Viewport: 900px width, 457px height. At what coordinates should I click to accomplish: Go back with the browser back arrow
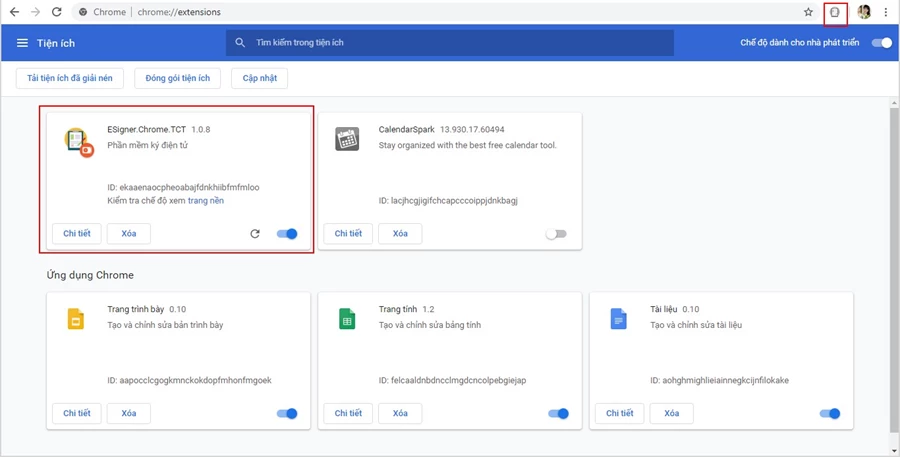coord(14,11)
